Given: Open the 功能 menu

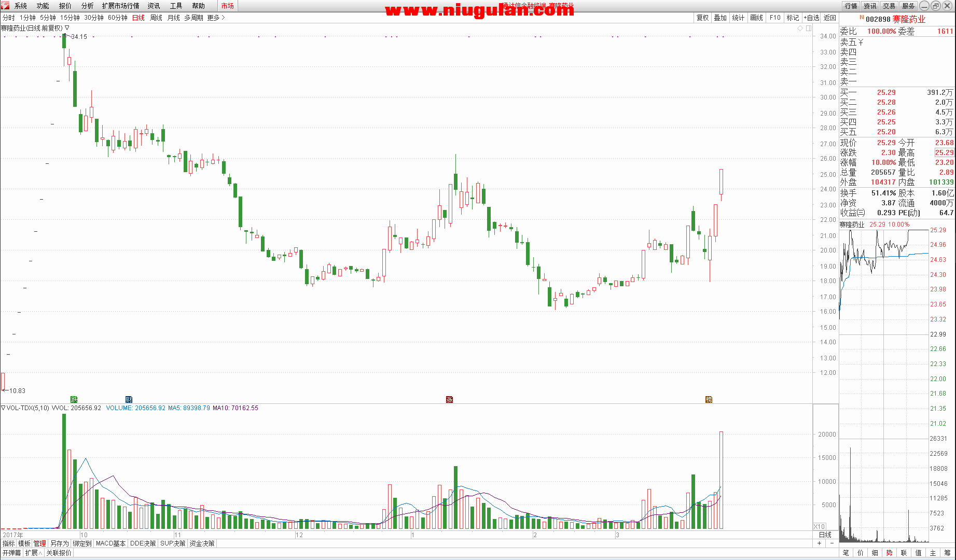Looking at the screenshot, I should pos(43,6).
